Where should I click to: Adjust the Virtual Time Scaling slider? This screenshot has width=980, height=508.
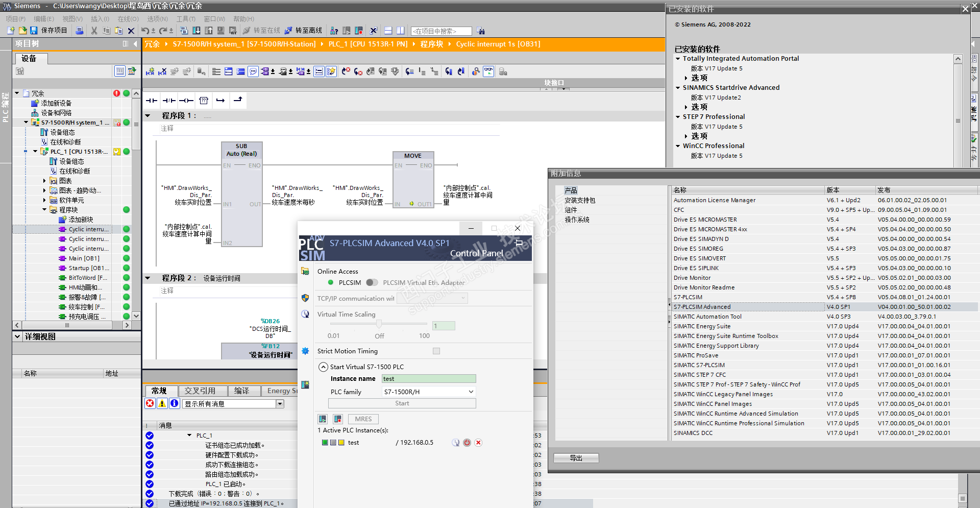click(379, 324)
